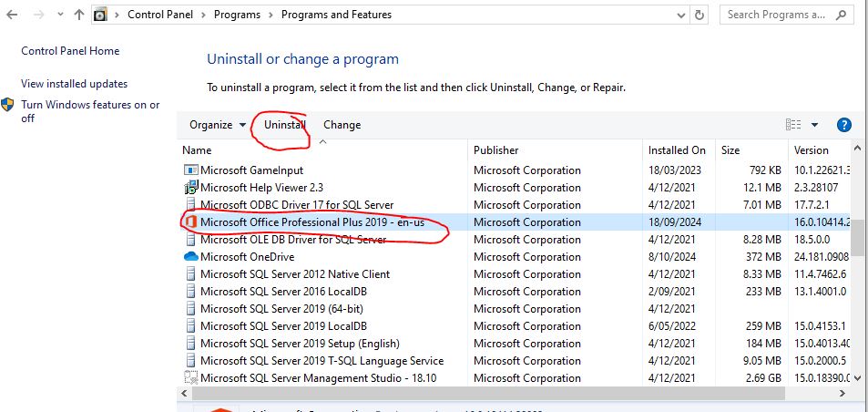Sort list by Publisher column header
The height and width of the screenshot is (412, 868).
pos(496,150)
